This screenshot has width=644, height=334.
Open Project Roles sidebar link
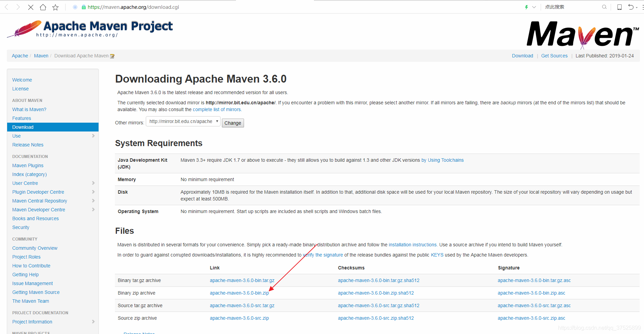coord(27,257)
